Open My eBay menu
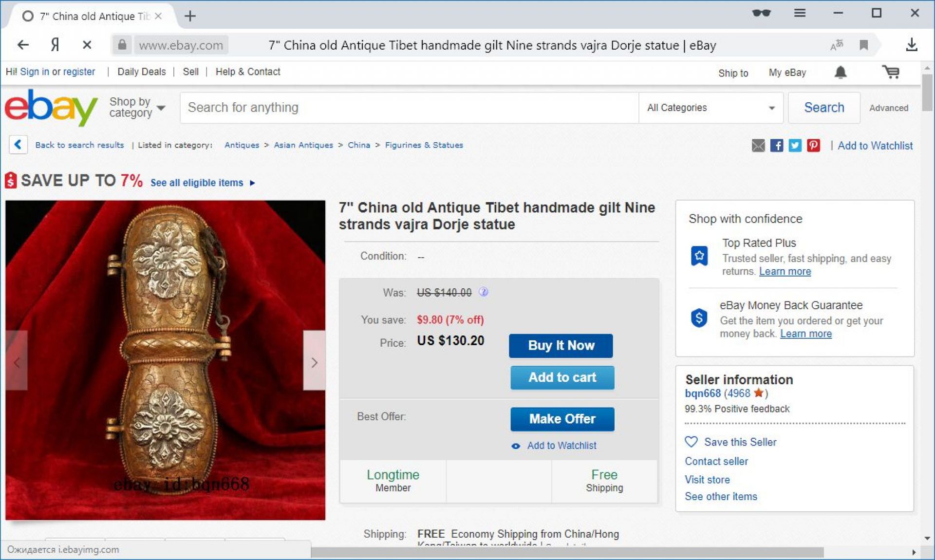This screenshot has height=560, width=935. 787,73
